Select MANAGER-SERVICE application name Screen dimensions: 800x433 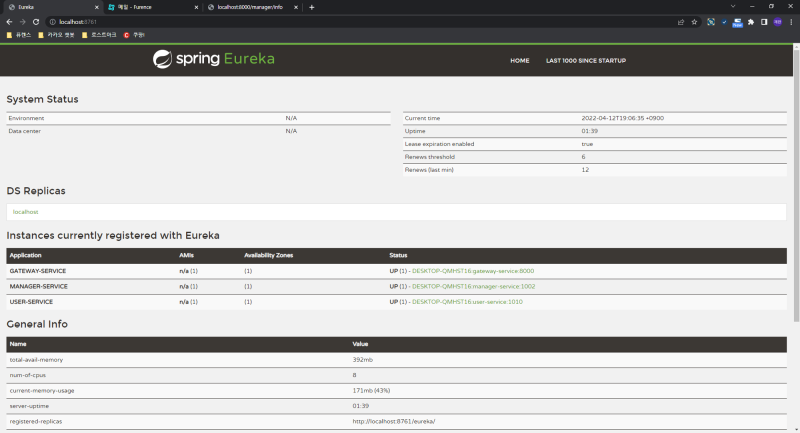(38, 286)
